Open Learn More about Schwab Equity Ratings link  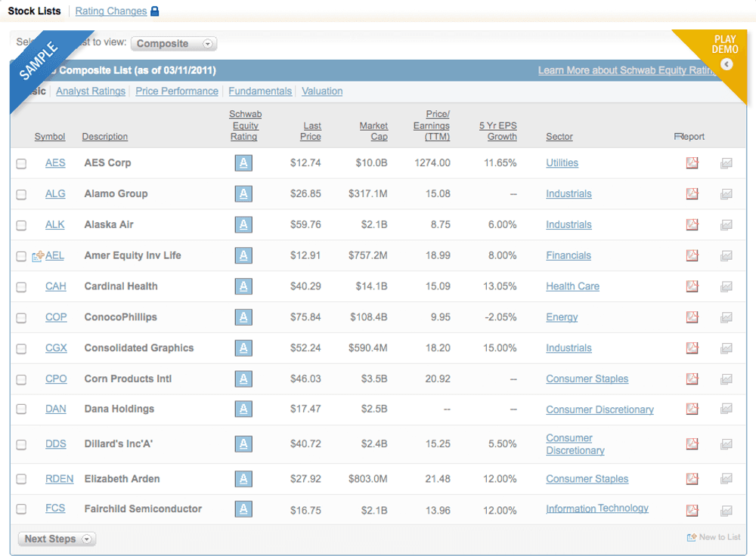tap(627, 70)
